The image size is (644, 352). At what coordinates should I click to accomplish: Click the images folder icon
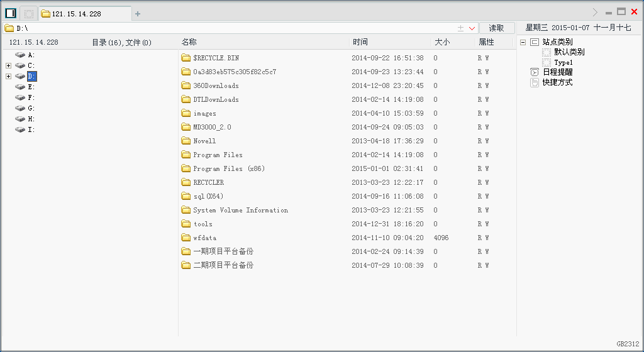tap(186, 113)
